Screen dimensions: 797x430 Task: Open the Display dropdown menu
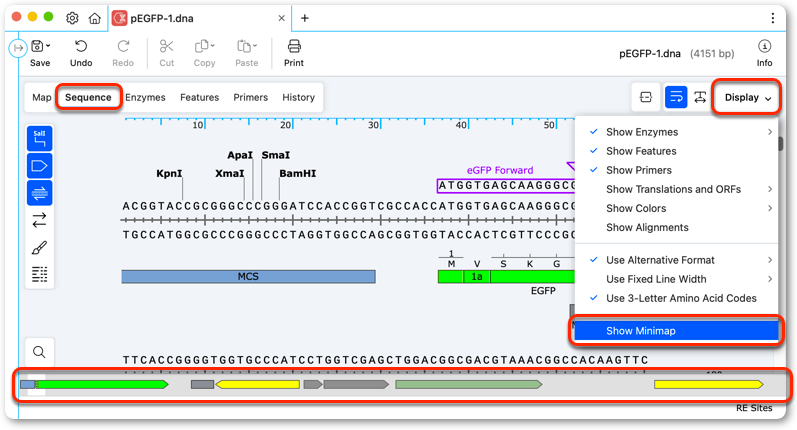click(747, 98)
